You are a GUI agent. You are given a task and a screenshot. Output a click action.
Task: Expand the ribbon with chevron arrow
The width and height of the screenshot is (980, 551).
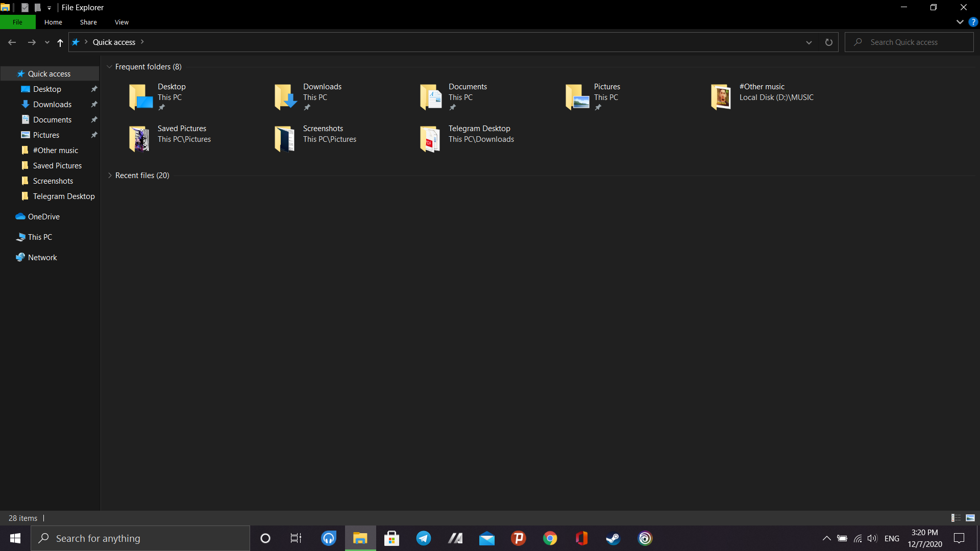960,22
